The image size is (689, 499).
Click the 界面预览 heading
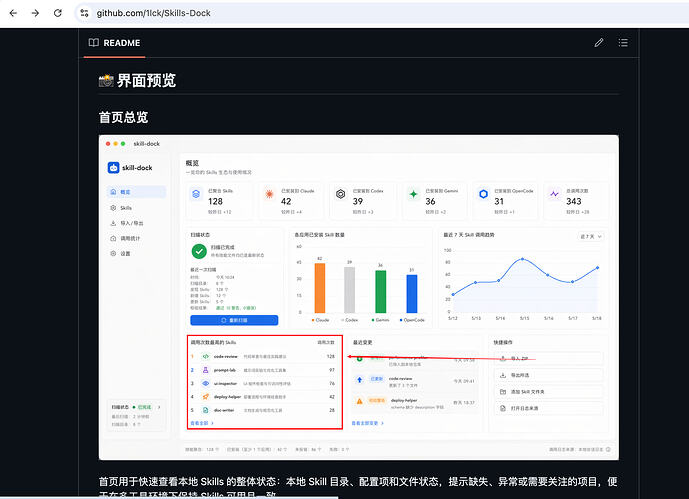click(x=146, y=80)
